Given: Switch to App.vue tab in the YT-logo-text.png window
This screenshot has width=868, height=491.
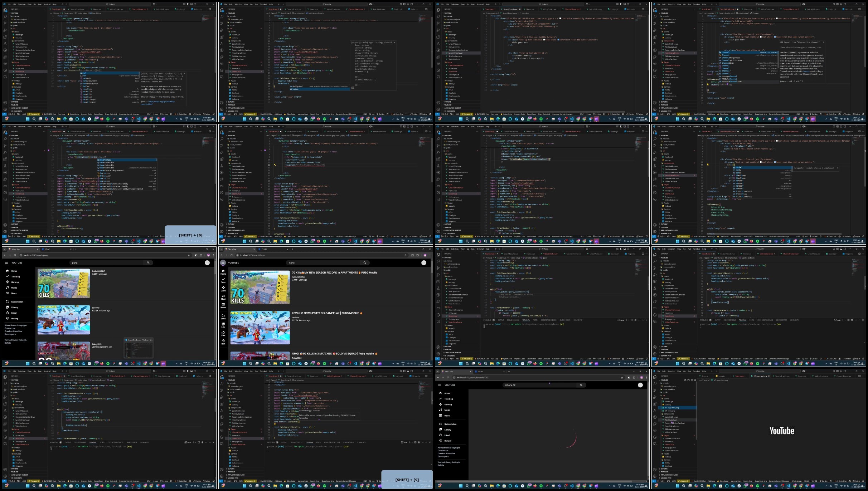Looking at the screenshot, I should pos(706,376).
